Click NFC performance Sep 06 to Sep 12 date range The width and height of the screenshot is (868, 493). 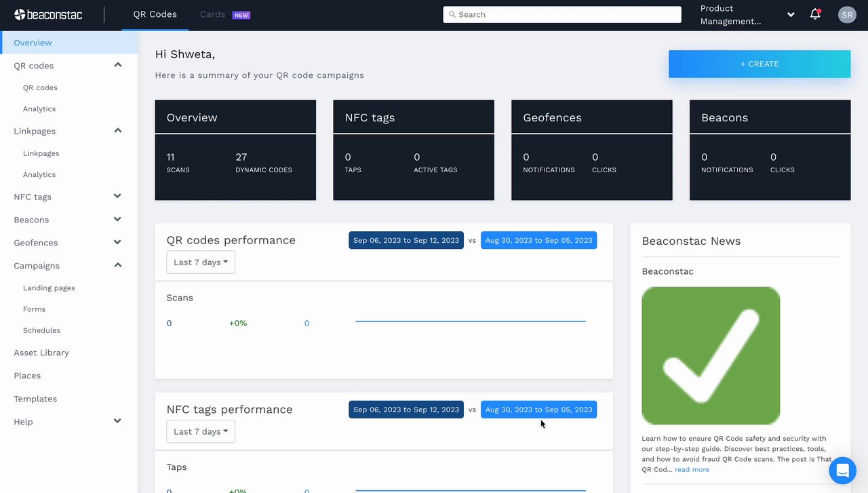[x=406, y=410]
